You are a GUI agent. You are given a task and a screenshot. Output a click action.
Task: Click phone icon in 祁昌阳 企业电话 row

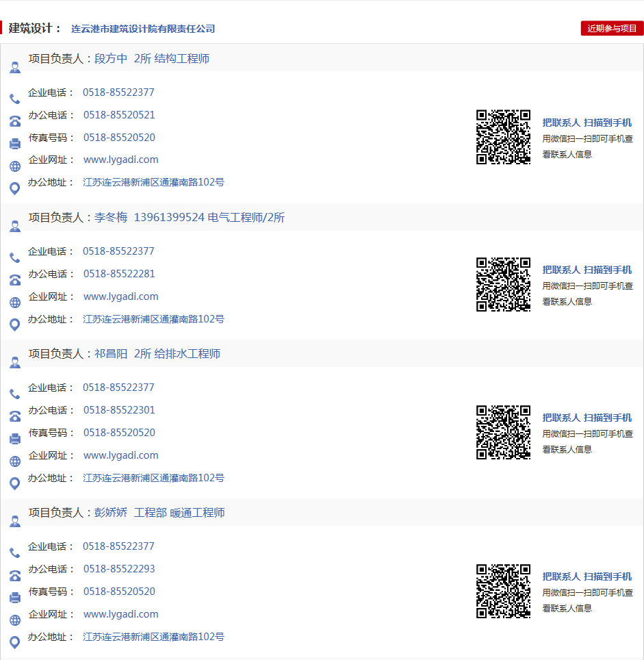[x=15, y=394]
